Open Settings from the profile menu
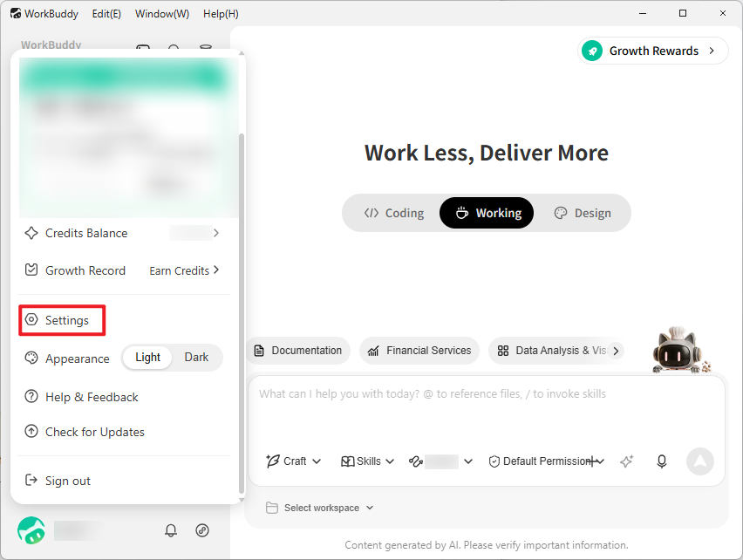 click(62, 320)
